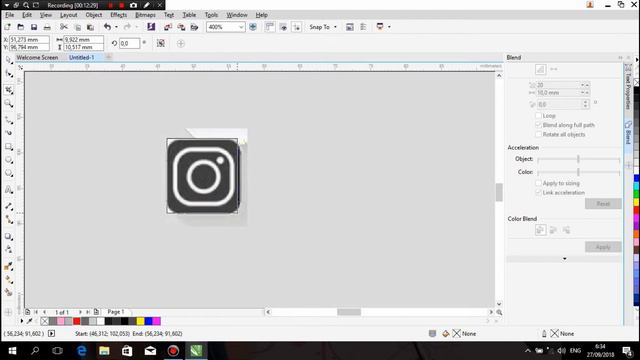Enable the Loop checkbox
The width and height of the screenshot is (640, 360).
tap(538, 116)
